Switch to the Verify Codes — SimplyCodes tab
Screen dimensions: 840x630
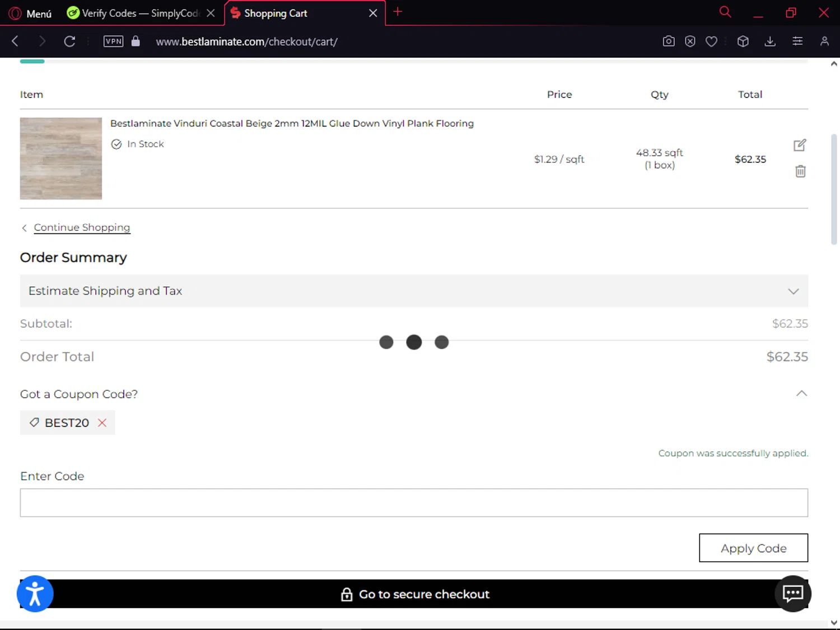pyautogui.click(x=133, y=13)
